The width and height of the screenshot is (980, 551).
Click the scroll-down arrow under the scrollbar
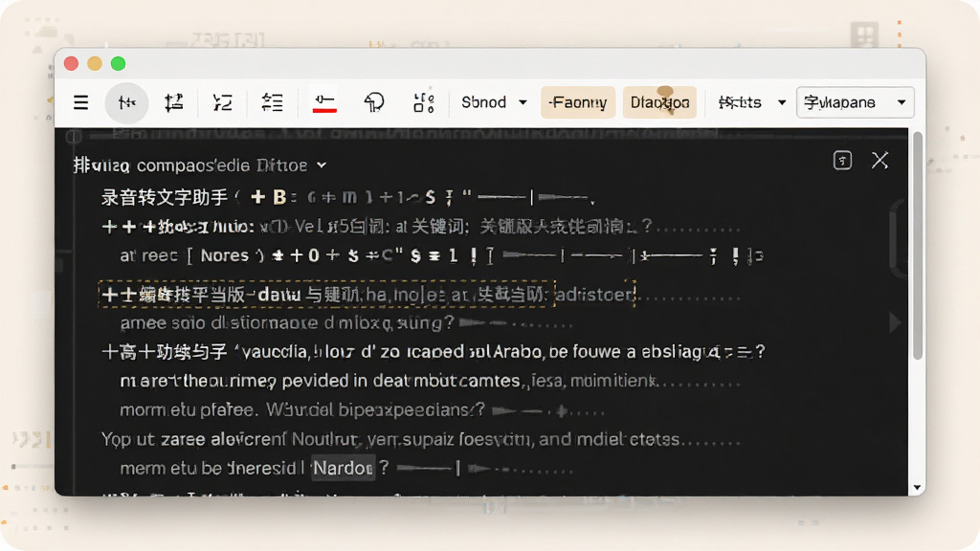coord(917,487)
